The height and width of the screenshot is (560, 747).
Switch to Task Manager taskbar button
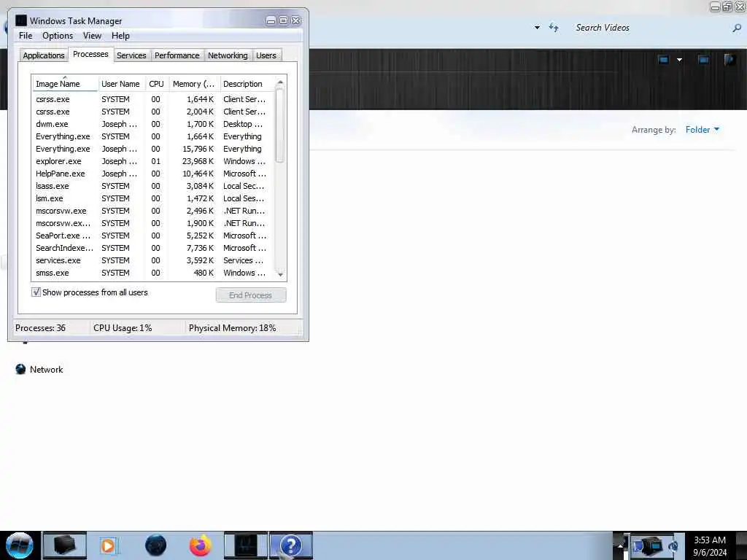[246, 545]
